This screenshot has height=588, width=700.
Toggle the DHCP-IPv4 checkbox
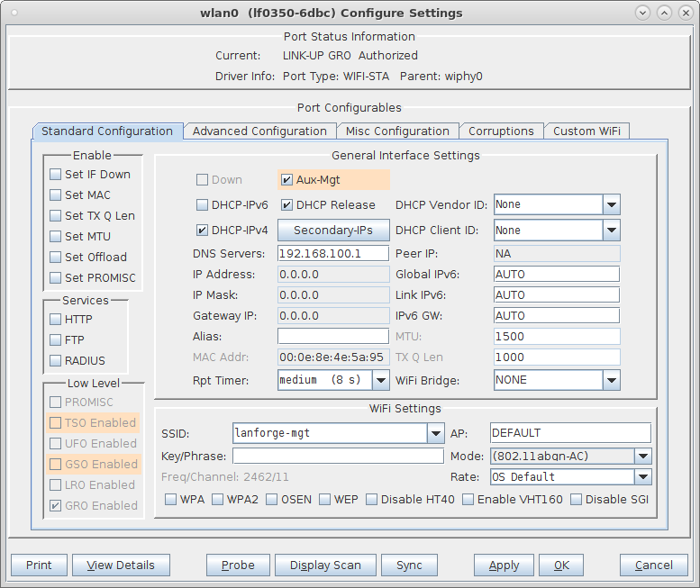203,231
